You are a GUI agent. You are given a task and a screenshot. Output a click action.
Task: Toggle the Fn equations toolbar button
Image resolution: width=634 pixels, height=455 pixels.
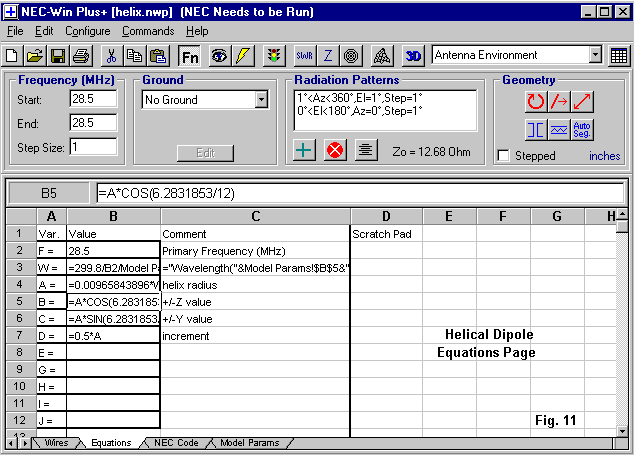point(190,55)
